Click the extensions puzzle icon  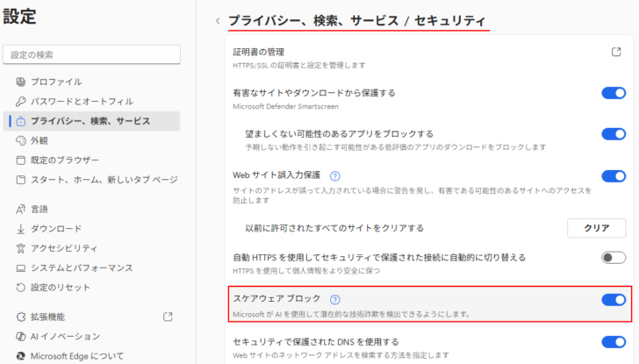point(22,318)
